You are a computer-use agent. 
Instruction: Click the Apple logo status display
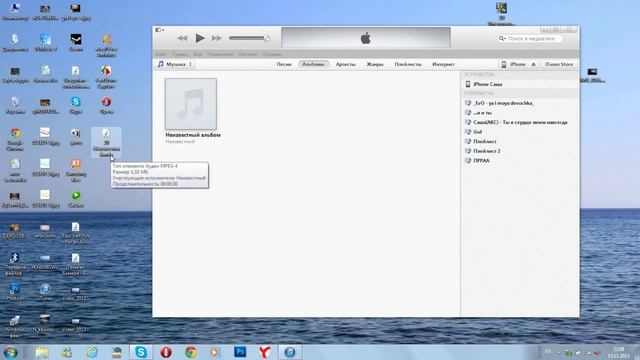pos(366,38)
